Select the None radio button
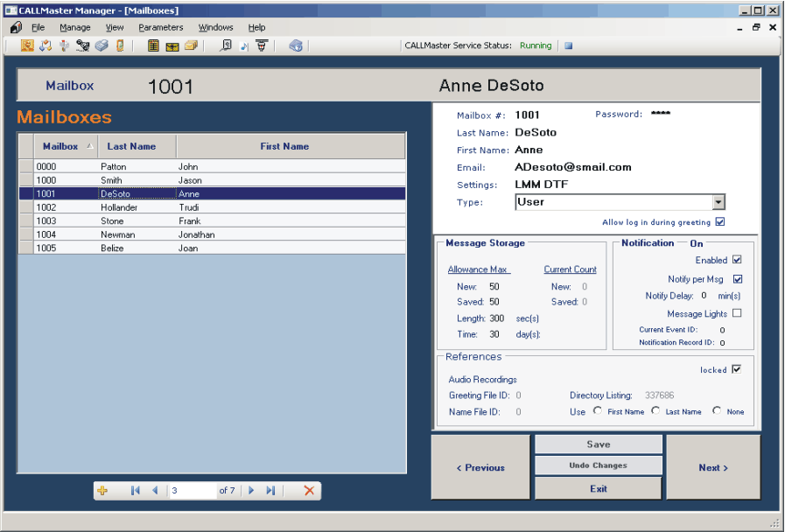 click(x=717, y=410)
